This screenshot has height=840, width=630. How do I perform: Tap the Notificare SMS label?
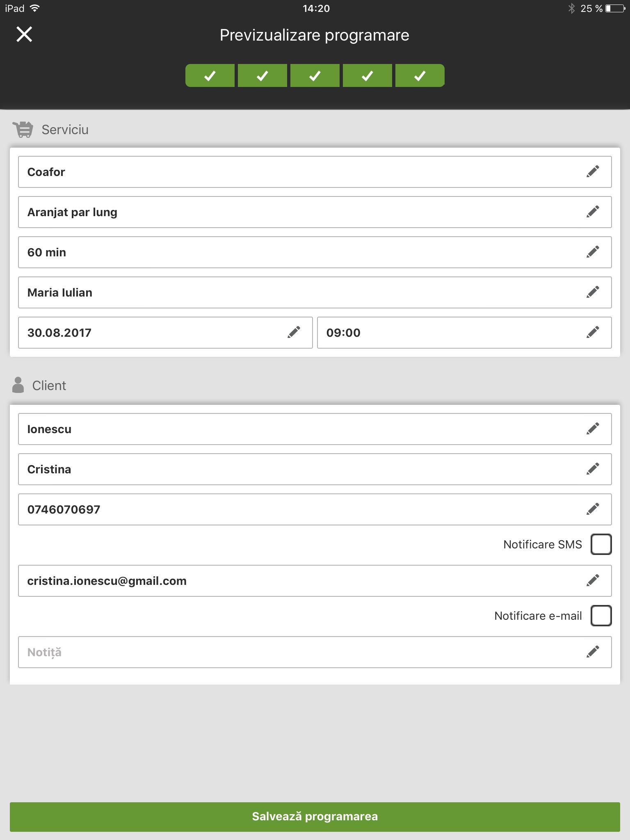pos(543,544)
